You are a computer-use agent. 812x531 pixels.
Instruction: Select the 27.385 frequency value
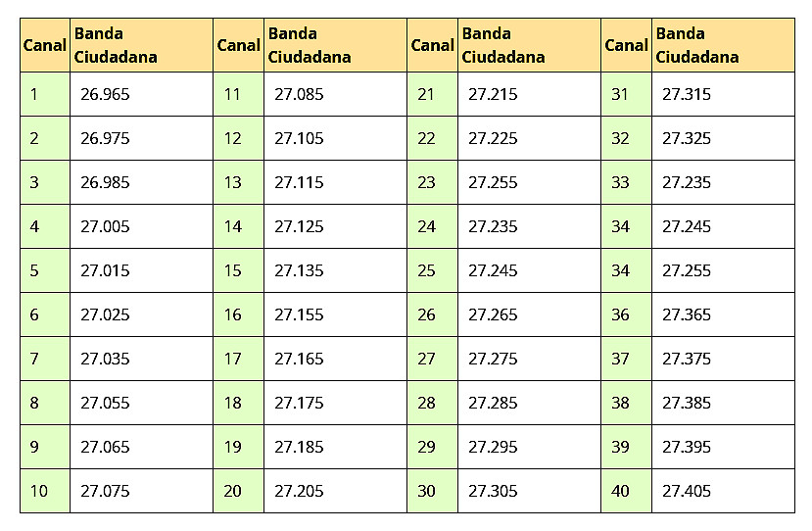point(687,403)
